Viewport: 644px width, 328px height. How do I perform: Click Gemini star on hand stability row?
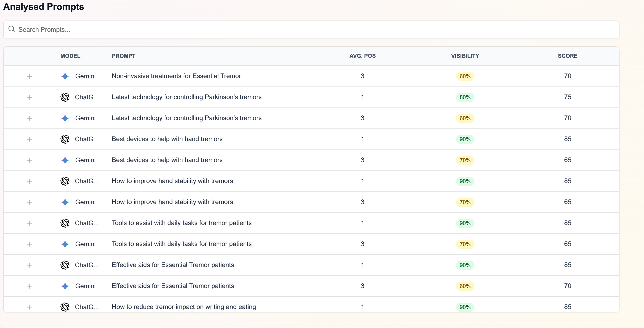[65, 202]
